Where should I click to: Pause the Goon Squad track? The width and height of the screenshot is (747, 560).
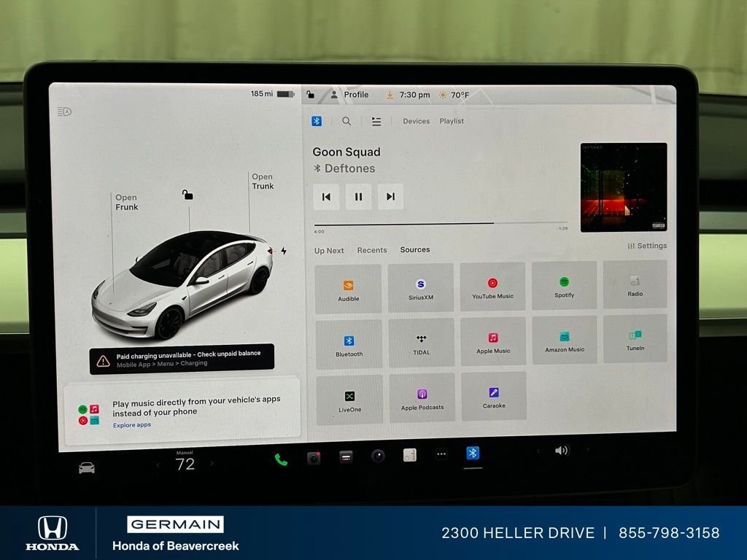[x=358, y=196]
